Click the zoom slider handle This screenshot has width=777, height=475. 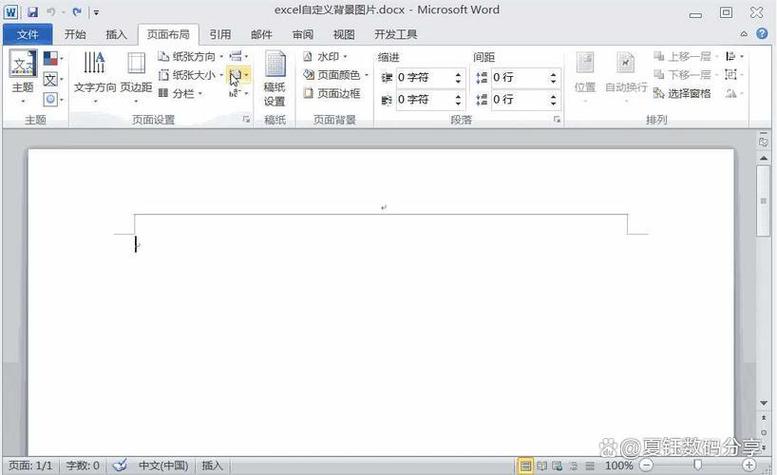coord(698,465)
